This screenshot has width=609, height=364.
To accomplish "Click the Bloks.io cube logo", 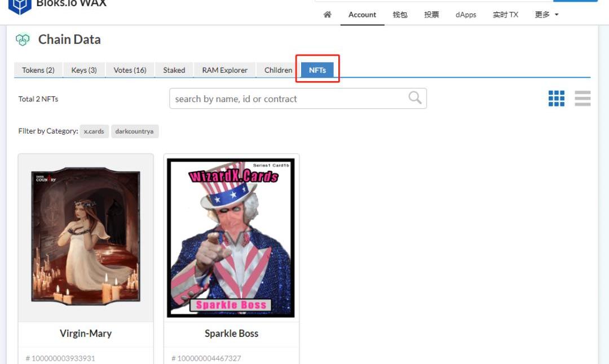I will [20, 5].
